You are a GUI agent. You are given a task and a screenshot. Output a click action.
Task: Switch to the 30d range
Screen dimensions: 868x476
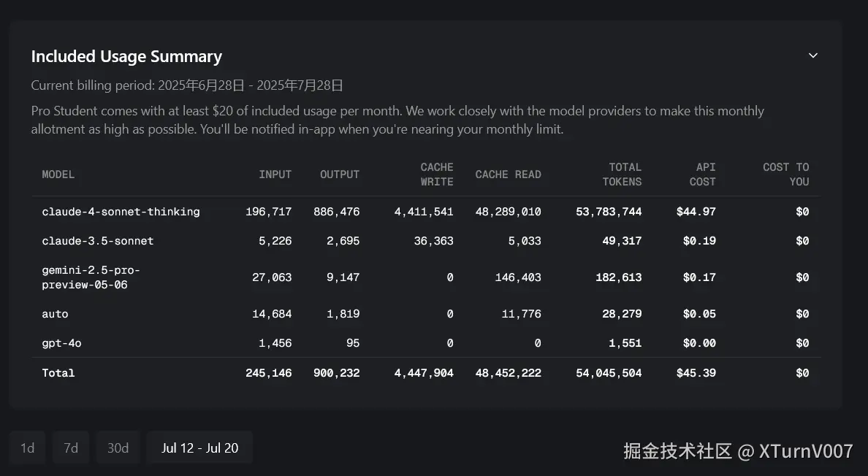118,448
